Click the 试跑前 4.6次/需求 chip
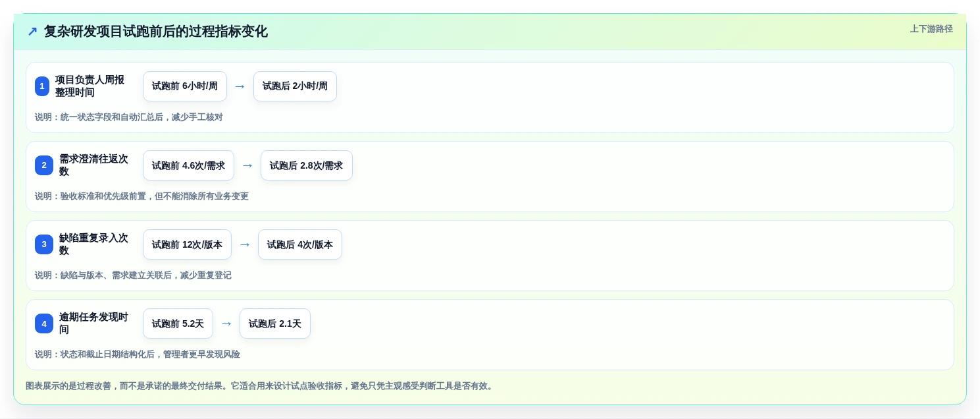The width and height of the screenshot is (980, 419). (x=188, y=165)
